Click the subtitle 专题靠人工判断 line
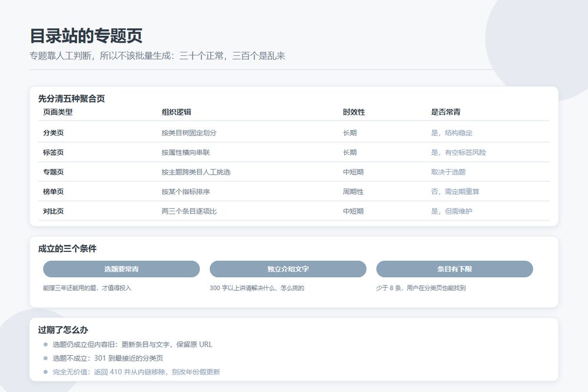588x392 pixels. pos(158,56)
